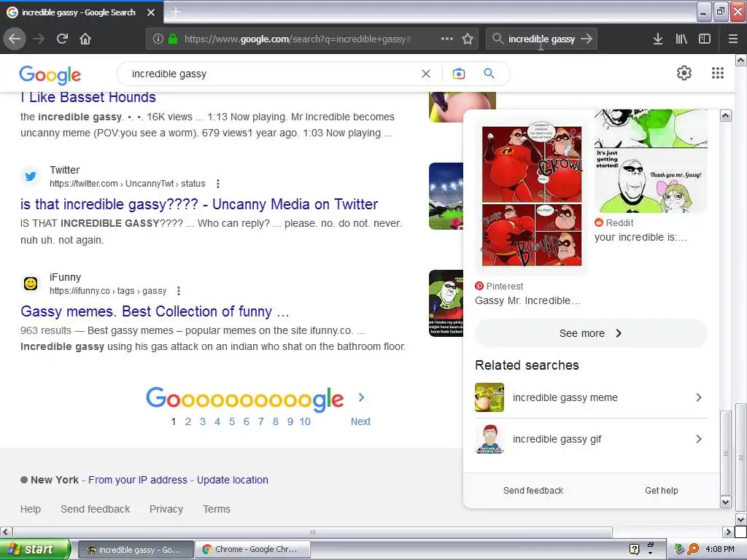Go to results page 2
The image size is (747, 560).
click(x=188, y=421)
